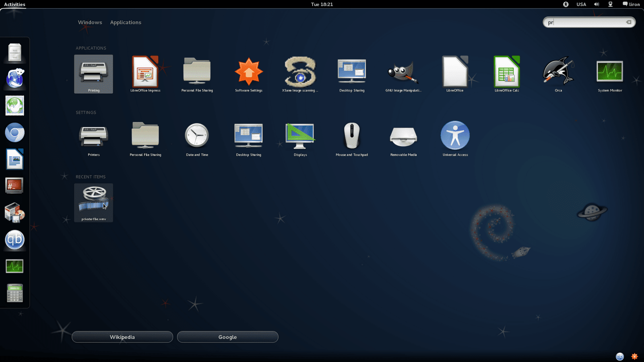Open Software Settings application
This screenshot has height=362, width=644.
point(249,74)
